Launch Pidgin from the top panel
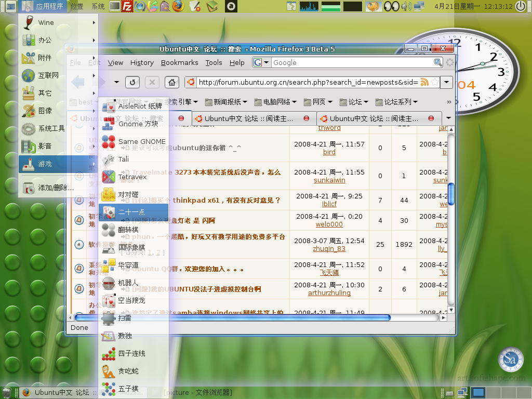The image size is (532, 399). (165, 6)
